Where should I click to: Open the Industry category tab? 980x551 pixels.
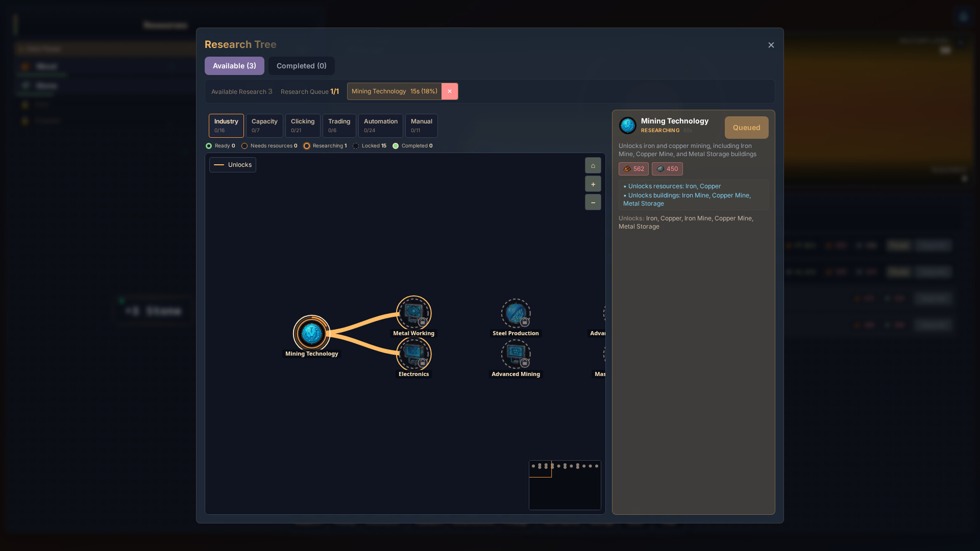pyautogui.click(x=226, y=126)
